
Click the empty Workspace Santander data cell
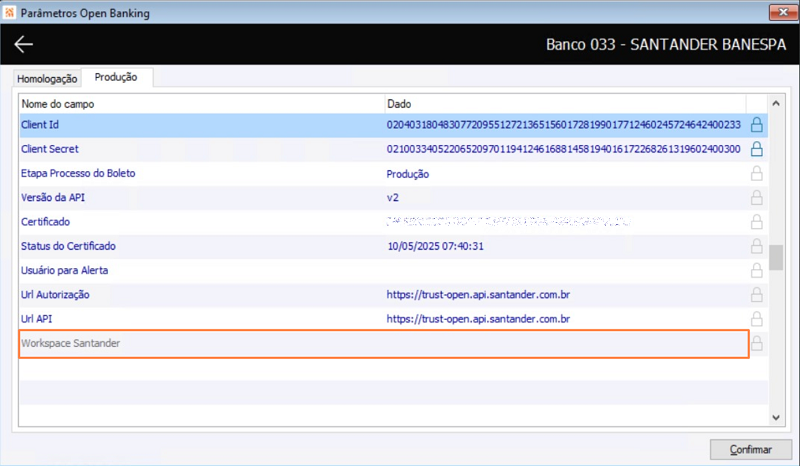point(565,343)
